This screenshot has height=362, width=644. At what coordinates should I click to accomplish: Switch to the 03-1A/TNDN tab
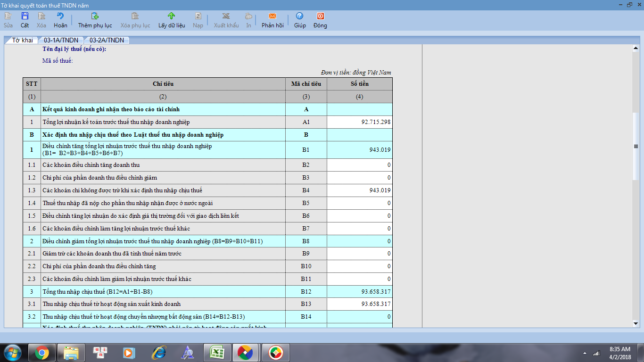point(61,40)
